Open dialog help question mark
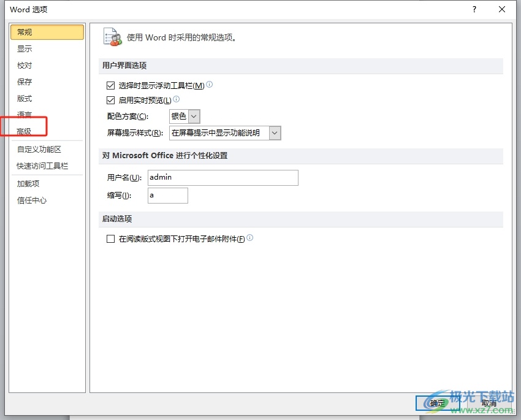Image resolution: width=521 pixels, height=420 pixels. click(x=474, y=9)
